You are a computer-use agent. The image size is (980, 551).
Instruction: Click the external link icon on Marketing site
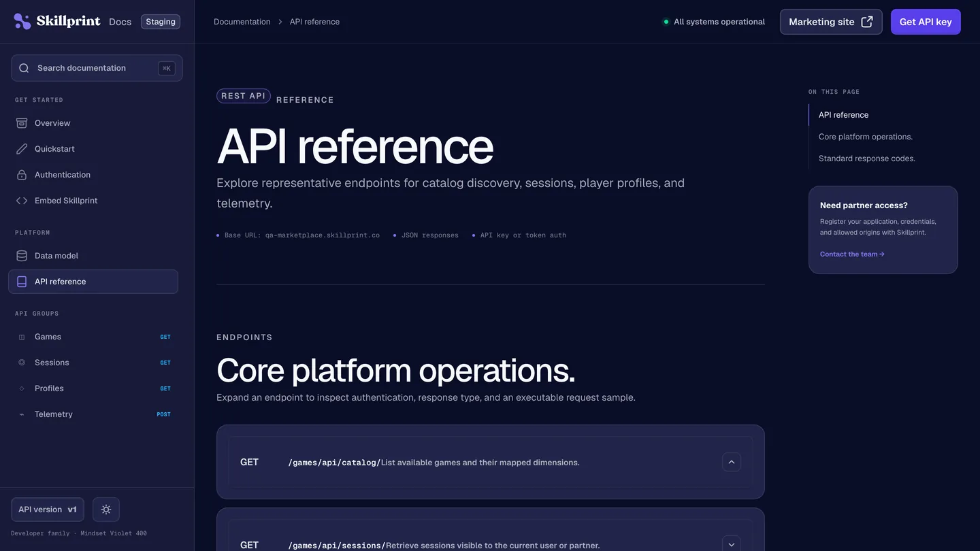tap(867, 22)
